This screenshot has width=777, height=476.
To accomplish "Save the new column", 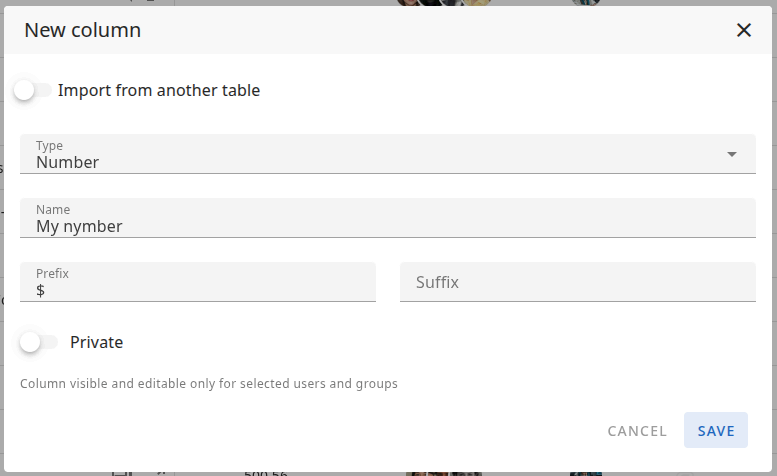I will pyautogui.click(x=716, y=431).
